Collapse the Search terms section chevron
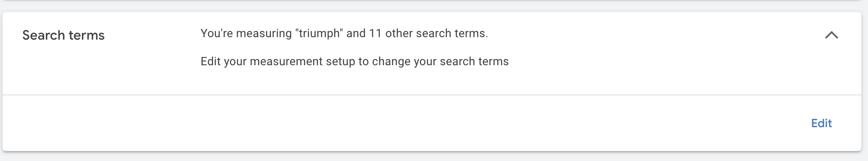The width and height of the screenshot is (868, 161). [x=831, y=35]
